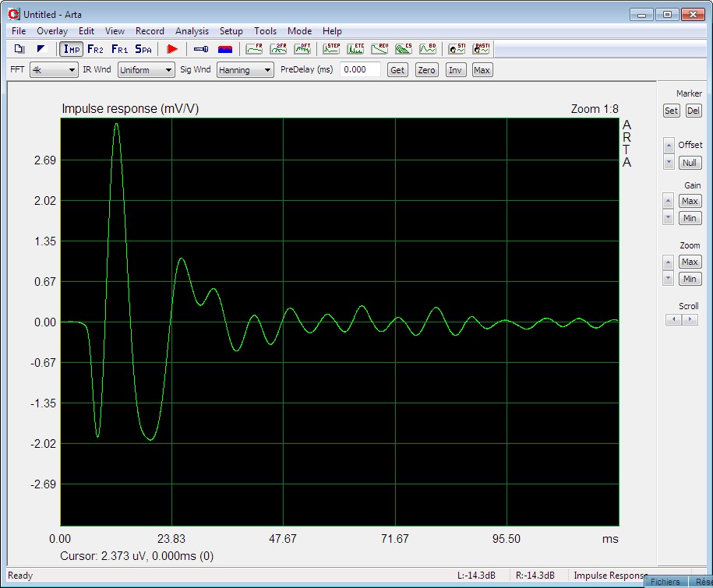The height and width of the screenshot is (588, 713).
Task: Increase Offset with the up arrow
Action: (x=669, y=146)
